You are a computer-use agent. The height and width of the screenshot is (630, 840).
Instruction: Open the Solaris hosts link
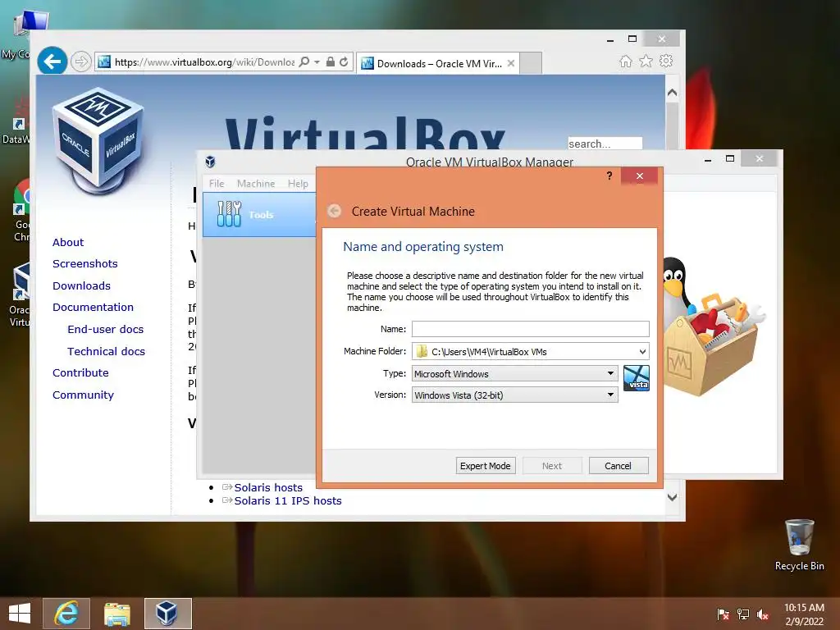(x=268, y=487)
